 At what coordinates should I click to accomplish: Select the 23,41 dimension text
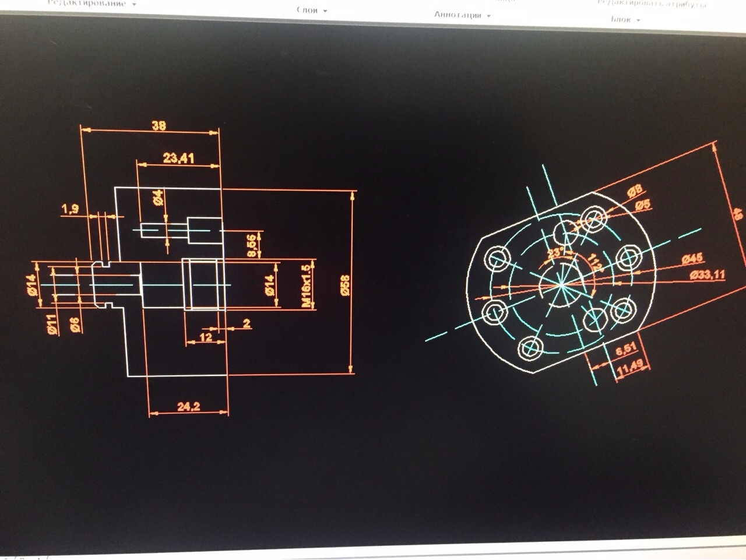[x=178, y=157]
